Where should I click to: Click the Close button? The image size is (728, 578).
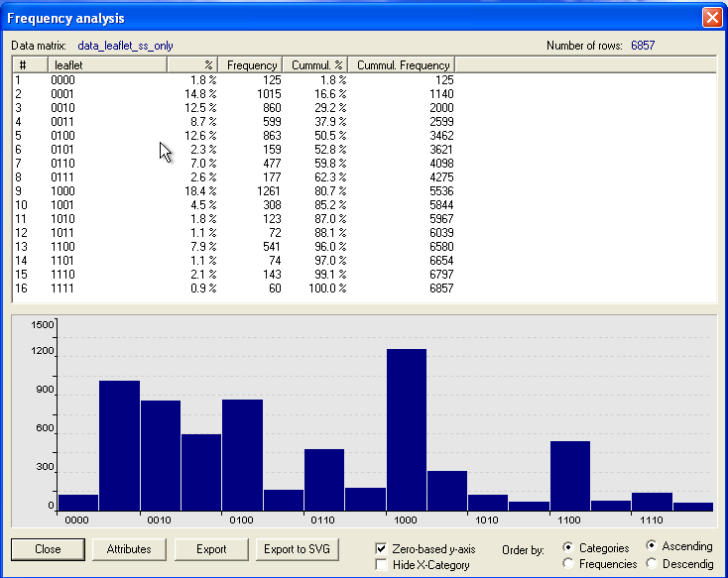click(48, 549)
